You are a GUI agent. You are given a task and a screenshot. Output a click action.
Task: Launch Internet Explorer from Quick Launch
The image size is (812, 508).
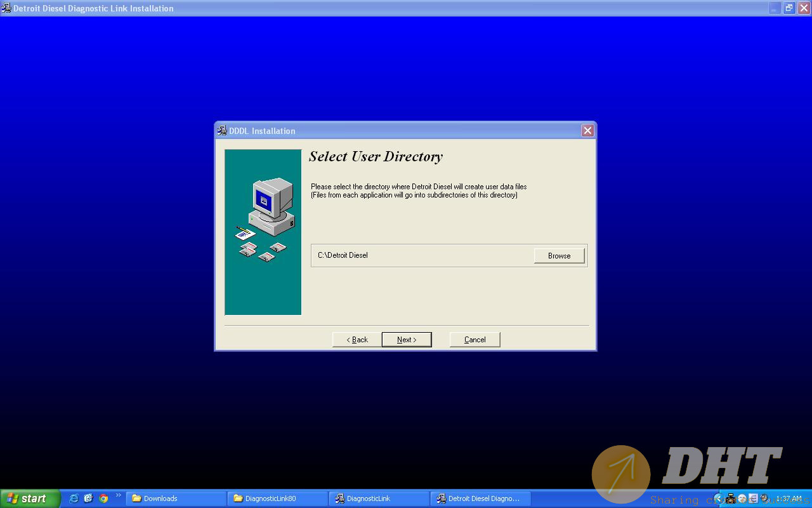pos(74,498)
